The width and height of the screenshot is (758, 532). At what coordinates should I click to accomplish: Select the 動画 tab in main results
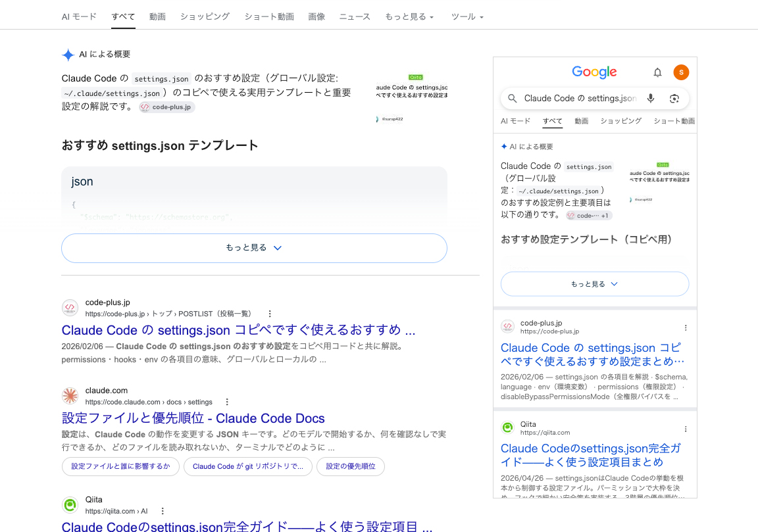pyautogui.click(x=157, y=16)
